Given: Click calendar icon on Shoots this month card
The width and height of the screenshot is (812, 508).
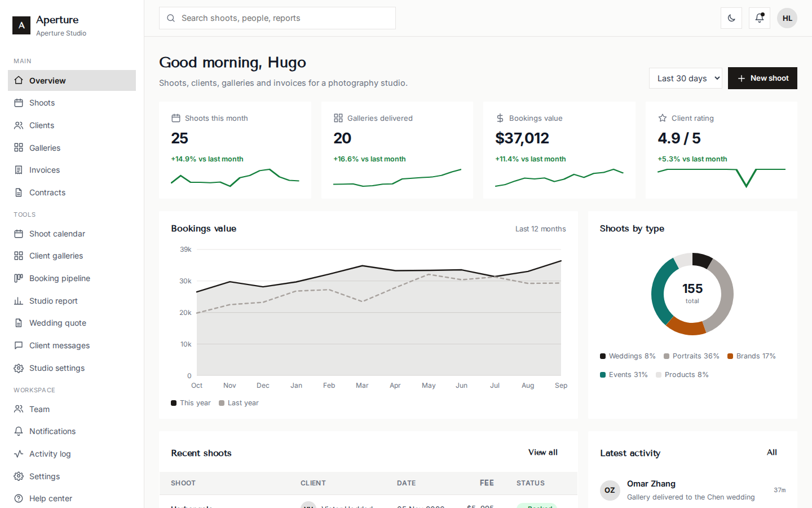Looking at the screenshot, I should (x=176, y=118).
